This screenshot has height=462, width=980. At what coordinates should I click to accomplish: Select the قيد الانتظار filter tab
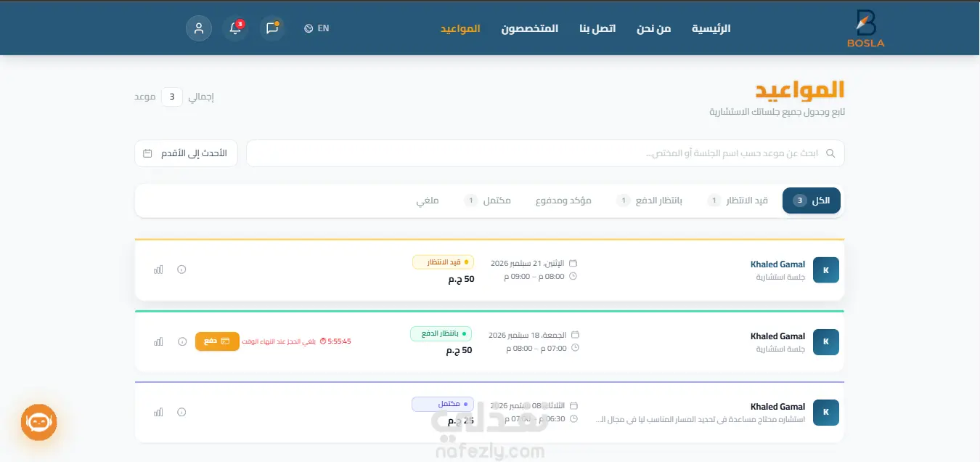(x=738, y=200)
